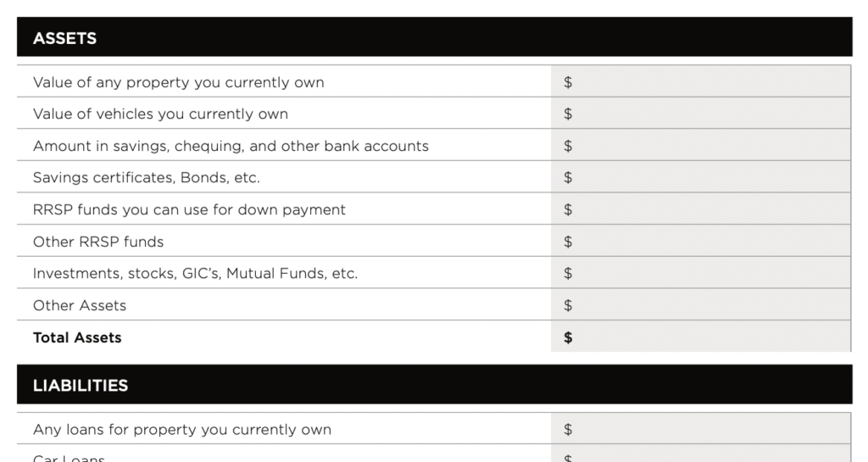Click the "Investments, stocks, GIC's, Mutual Funds" label
The height and width of the screenshot is (462, 868).
click(x=195, y=274)
